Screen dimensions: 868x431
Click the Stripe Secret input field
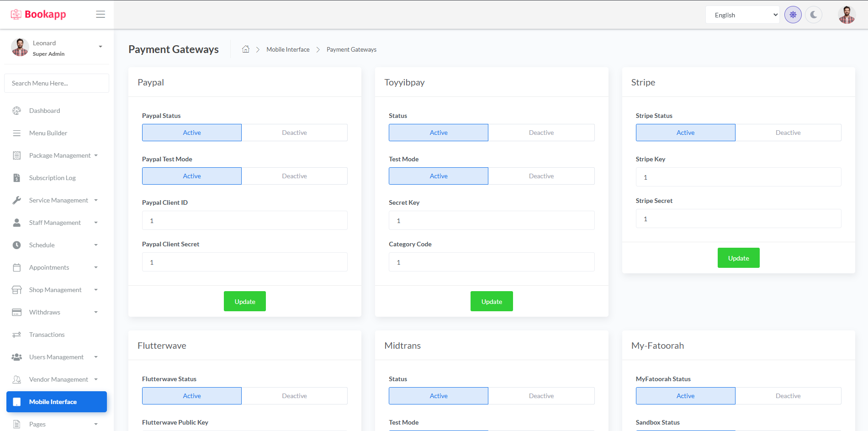(x=738, y=218)
